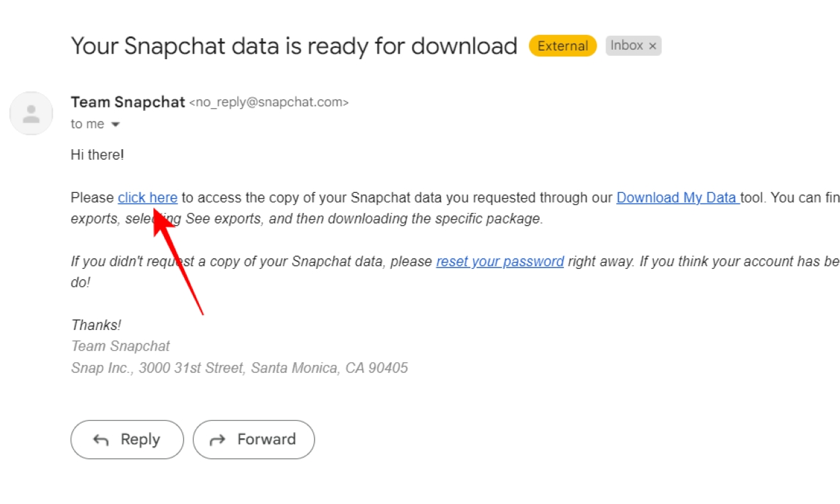
Task: Click the 'Download My Data' link
Action: tap(677, 198)
